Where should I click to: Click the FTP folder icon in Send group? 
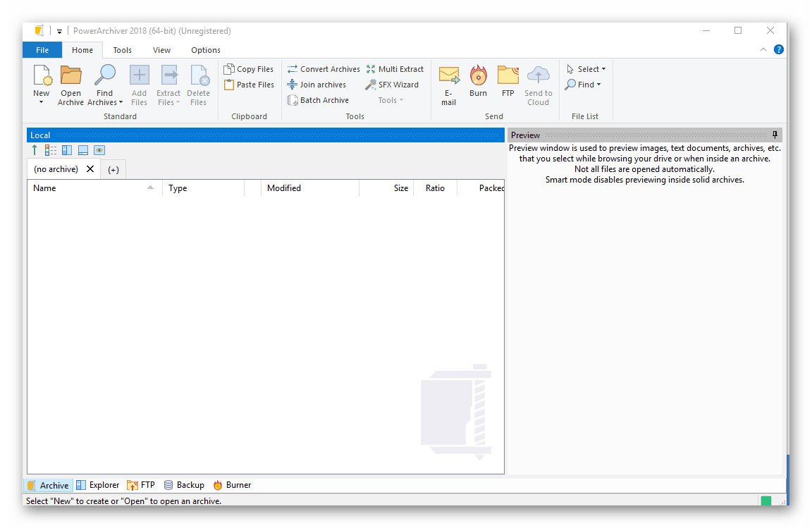(508, 75)
